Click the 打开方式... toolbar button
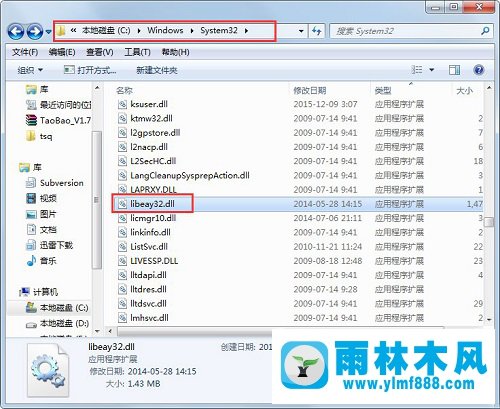 click(90, 70)
